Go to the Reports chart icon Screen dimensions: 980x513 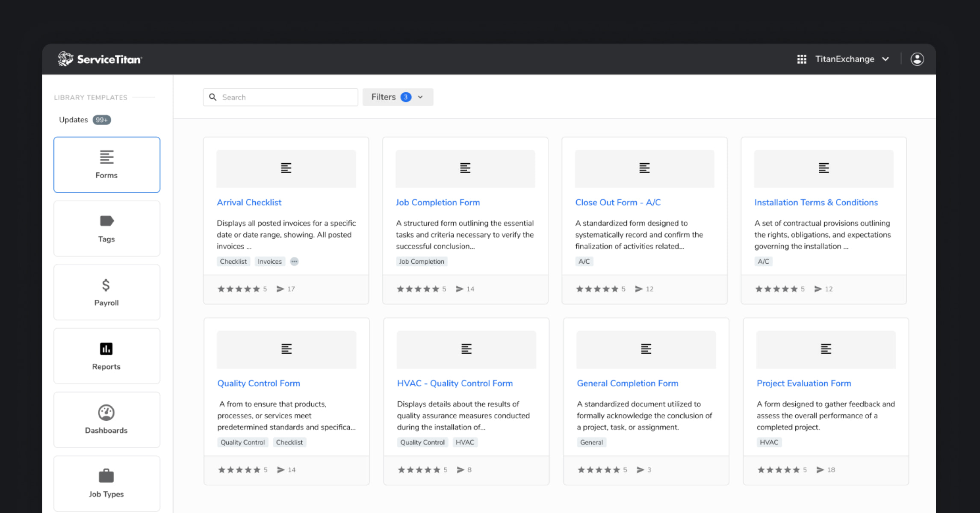click(106, 349)
